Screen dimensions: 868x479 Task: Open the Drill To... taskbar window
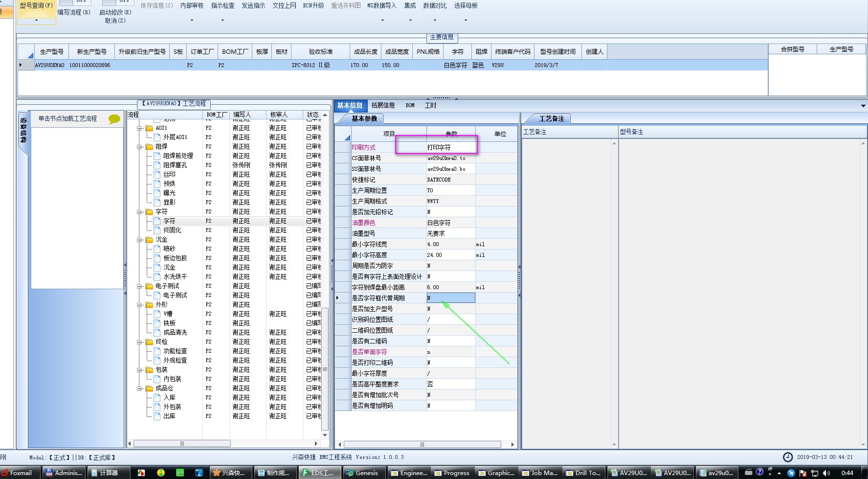point(583,473)
